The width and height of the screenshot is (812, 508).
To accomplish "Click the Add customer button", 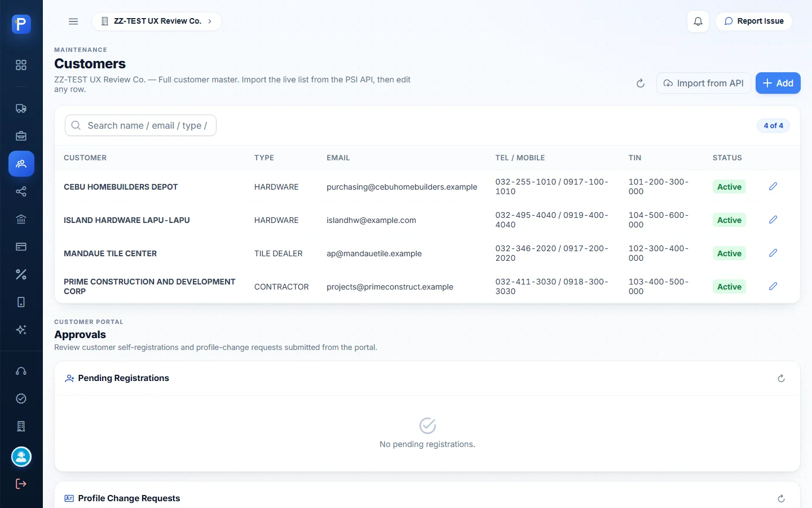I will [x=778, y=83].
